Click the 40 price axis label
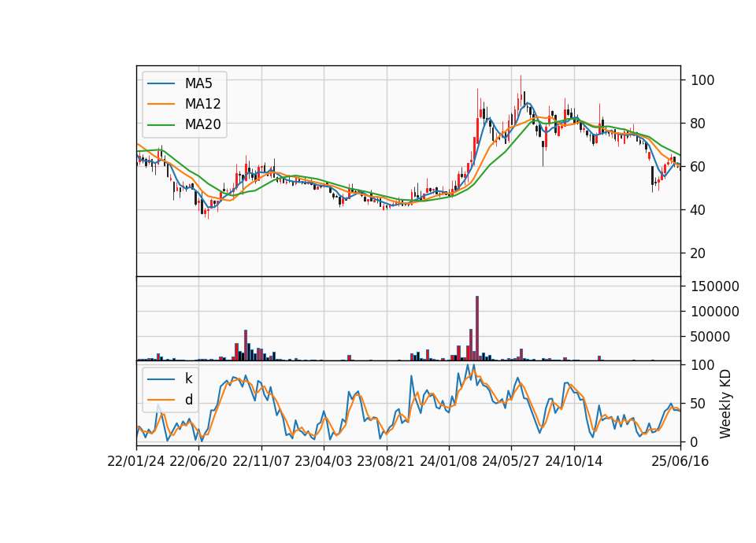Screen dimensions: 756x543 click(699, 210)
